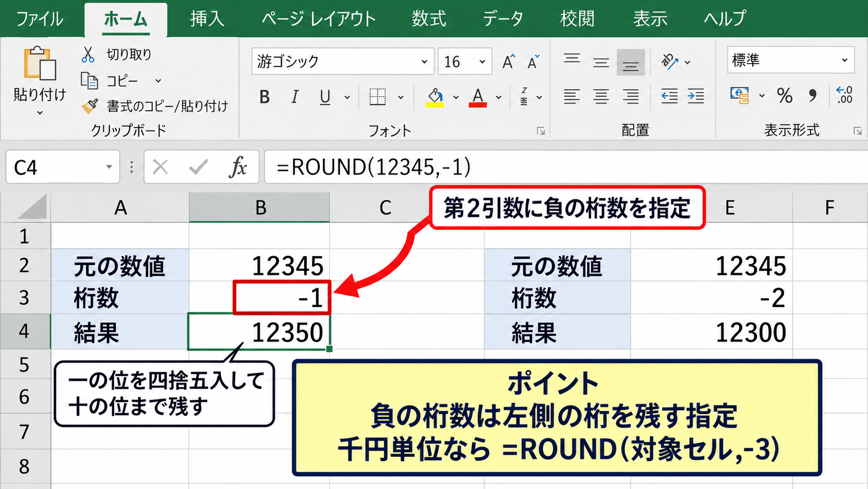The height and width of the screenshot is (489, 868).
Task: Click the Cut (切り取り) scissors icon
Action: tap(88, 54)
